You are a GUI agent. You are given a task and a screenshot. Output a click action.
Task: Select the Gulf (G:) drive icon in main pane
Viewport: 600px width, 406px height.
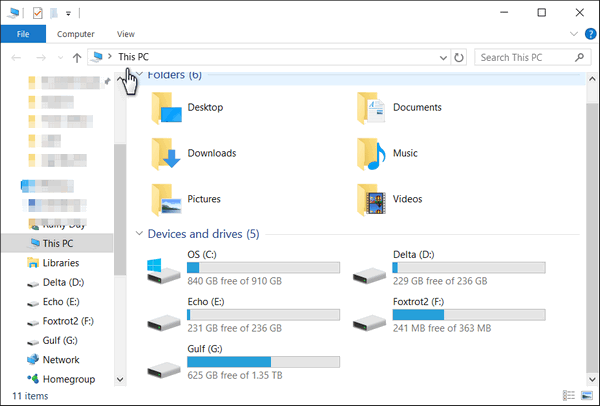pos(164,370)
